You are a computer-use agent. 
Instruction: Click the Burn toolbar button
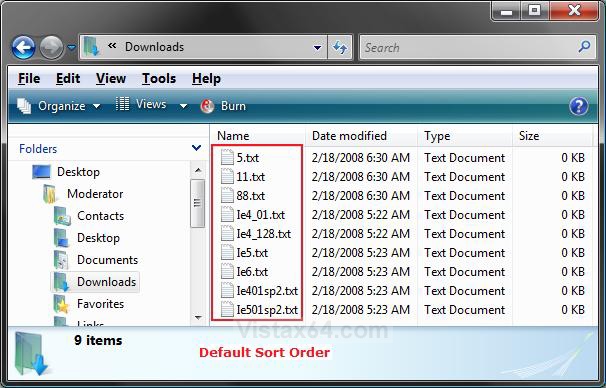[223, 106]
